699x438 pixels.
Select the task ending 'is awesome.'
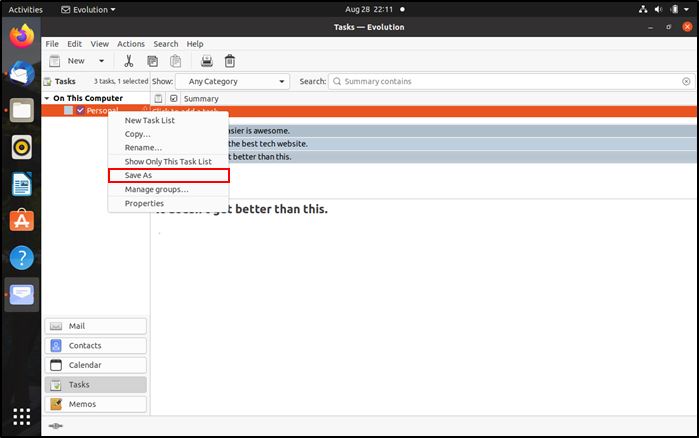424,131
